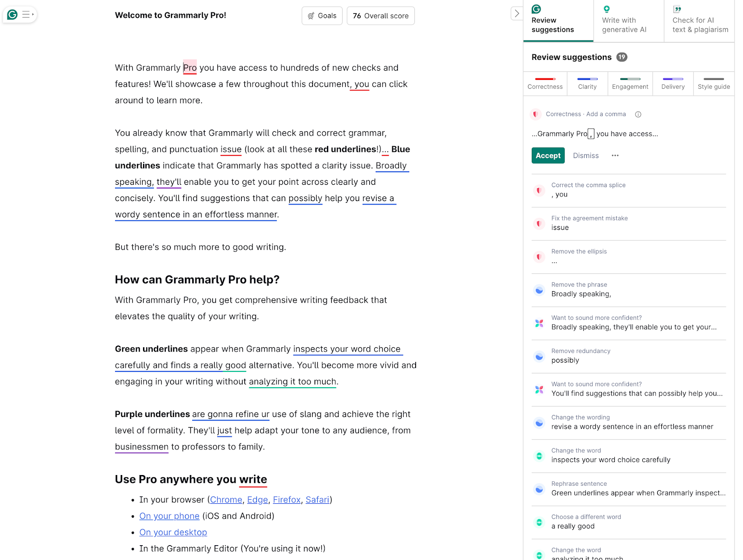This screenshot has width=743, height=560.
Task: Open more options via the three-dot menu
Action: tap(615, 156)
